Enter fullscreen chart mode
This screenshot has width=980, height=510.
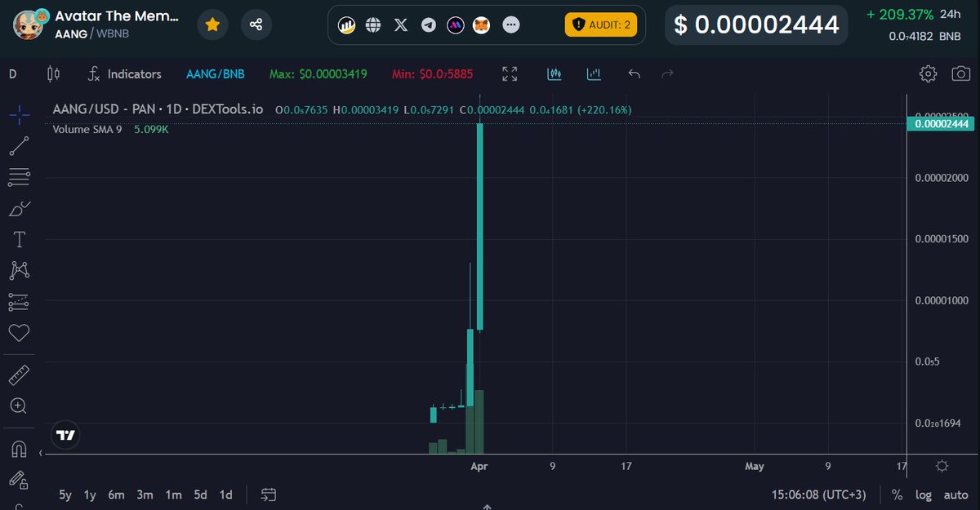click(x=510, y=74)
